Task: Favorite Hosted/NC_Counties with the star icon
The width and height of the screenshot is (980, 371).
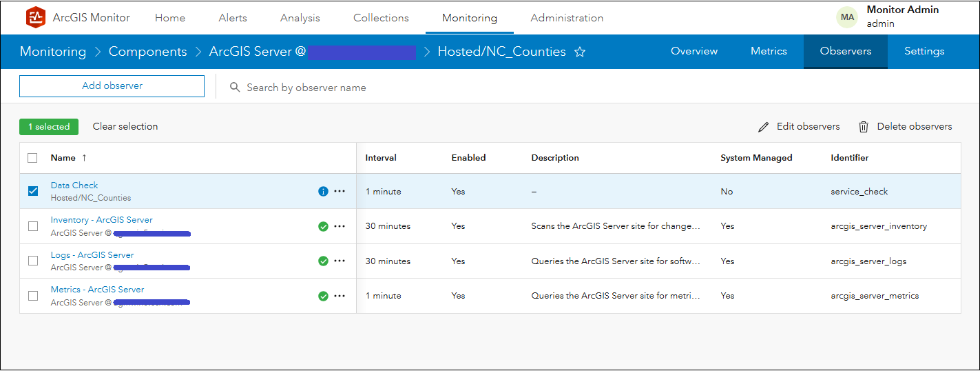Action: 580,52
